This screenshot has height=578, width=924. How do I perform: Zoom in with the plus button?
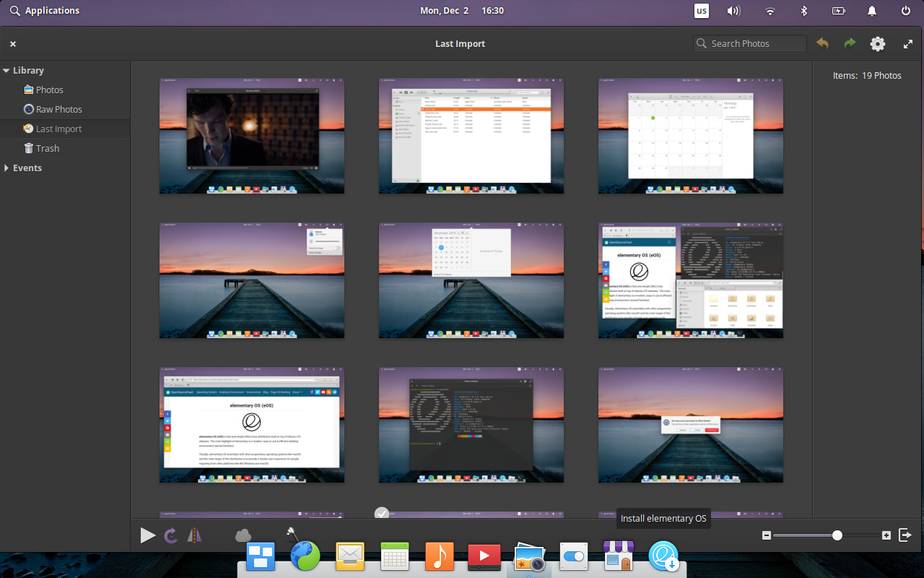[x=886, y=535]
